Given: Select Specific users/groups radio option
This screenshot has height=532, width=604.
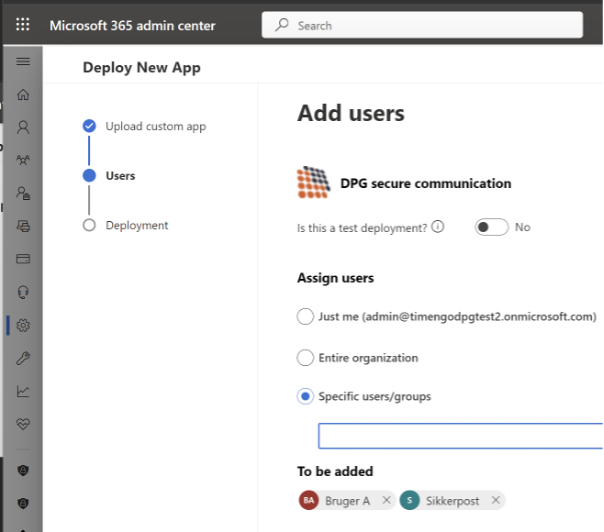Looking at the screenshot, I should pyautogui.click(x=305, y=396).
